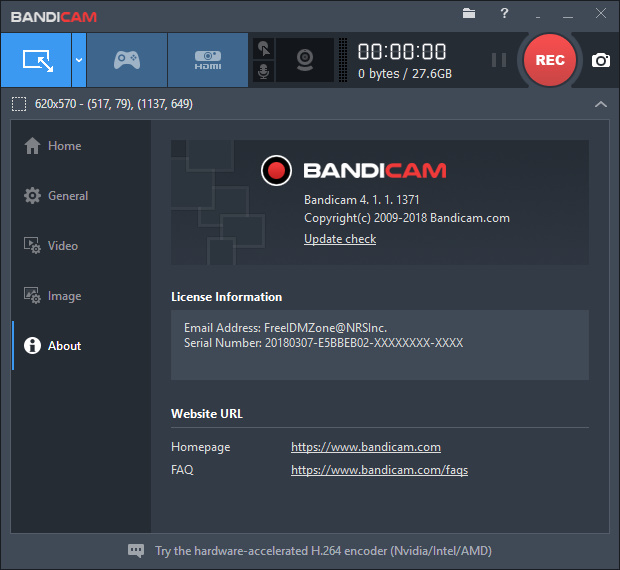The height and width of the screenshot is (570, 620).
Task: Open the Image settings tab
Action: [81, 296]
